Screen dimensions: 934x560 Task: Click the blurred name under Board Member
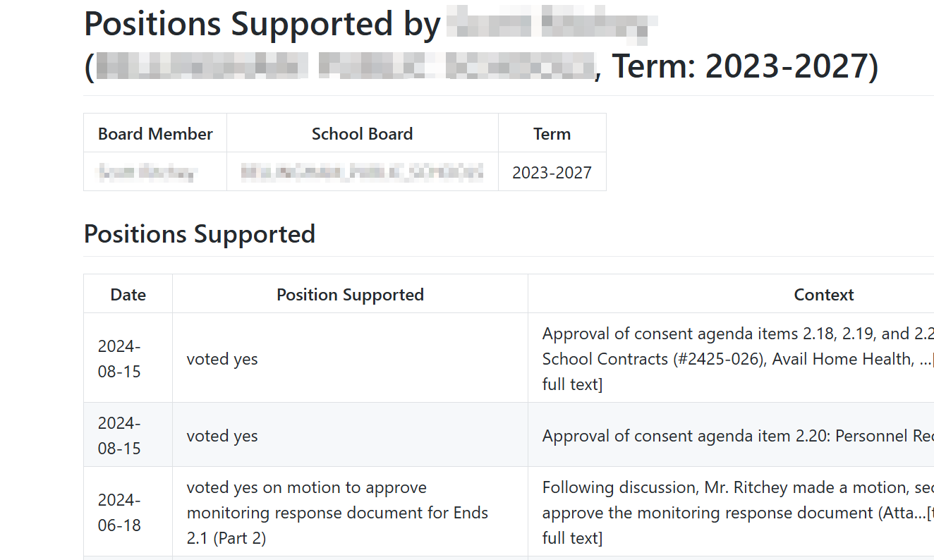point(147,172)
